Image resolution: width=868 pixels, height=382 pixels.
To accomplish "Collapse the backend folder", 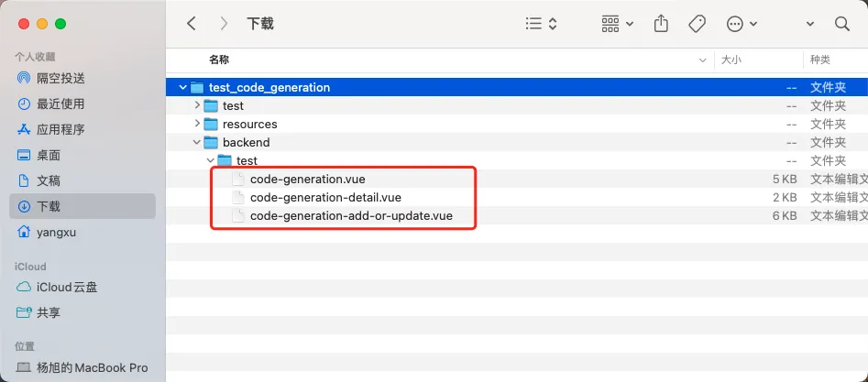I will pyautogui.click(x=196, y=142).
